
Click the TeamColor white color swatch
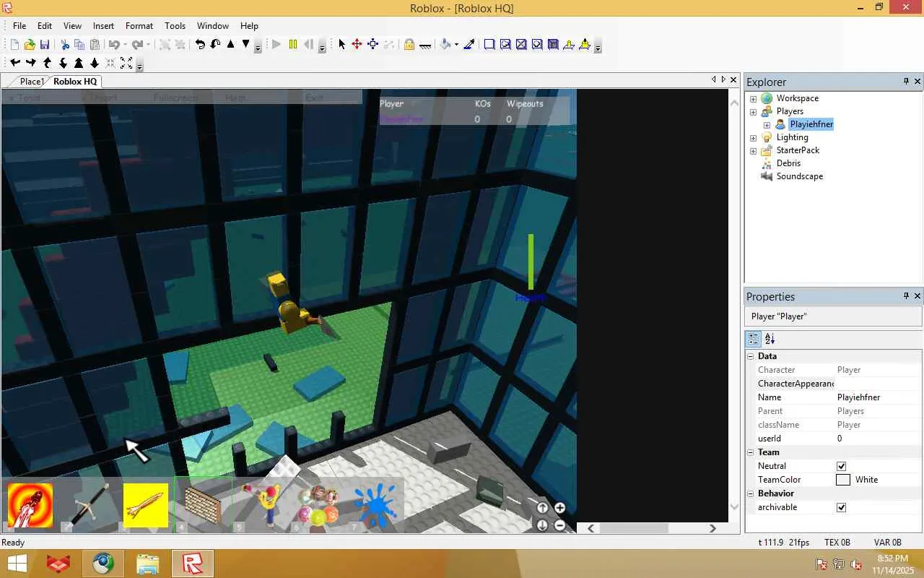(x=843, y=480)
